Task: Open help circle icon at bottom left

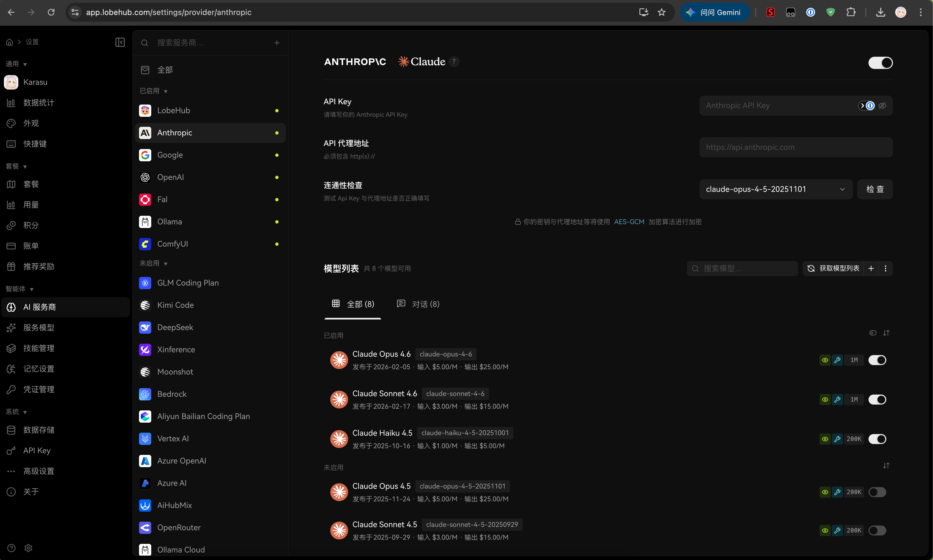Action: pyautogui.click(x=11, y=548)
